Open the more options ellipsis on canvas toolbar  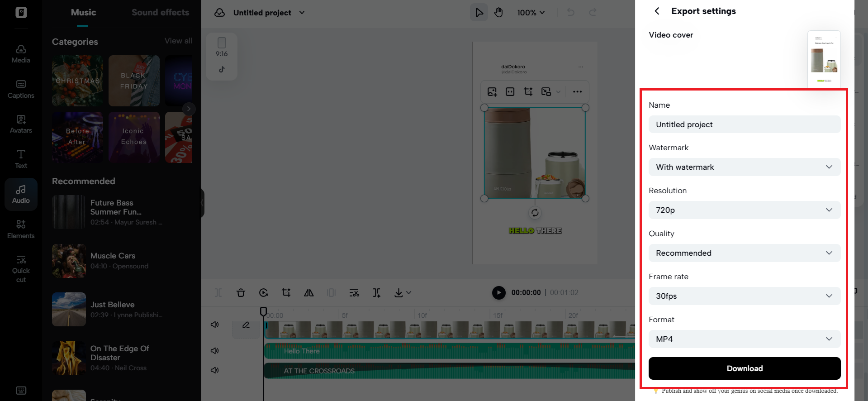pyautogui.click(x=577, y=91)
